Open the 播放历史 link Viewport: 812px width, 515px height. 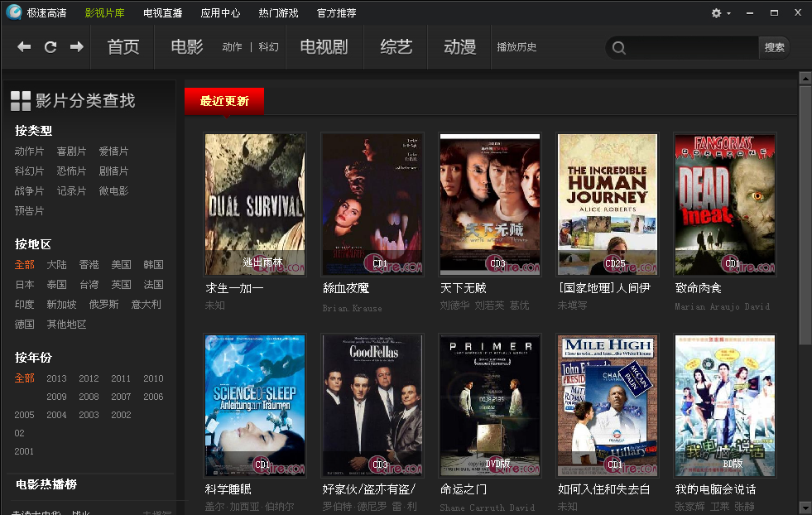(x=517, y=47)
